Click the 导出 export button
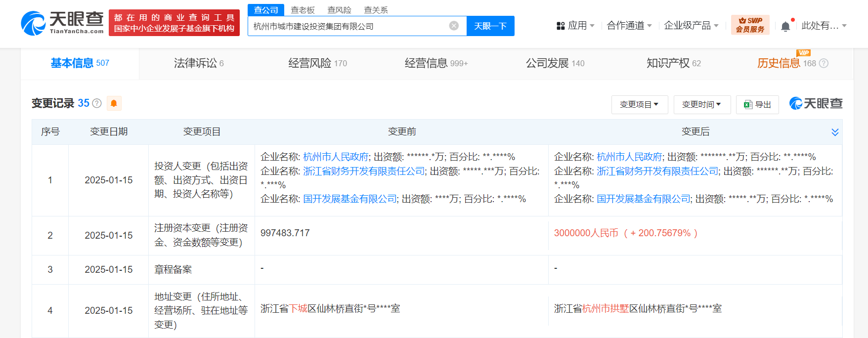Screen dimensions: 868x338 click(x=757, y=105)
